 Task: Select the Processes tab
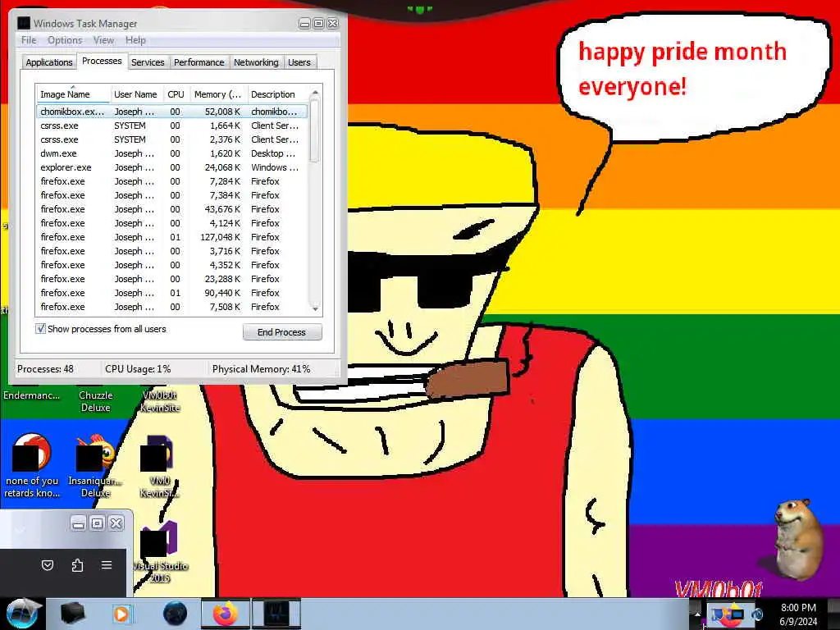click(x=102, y=61)
